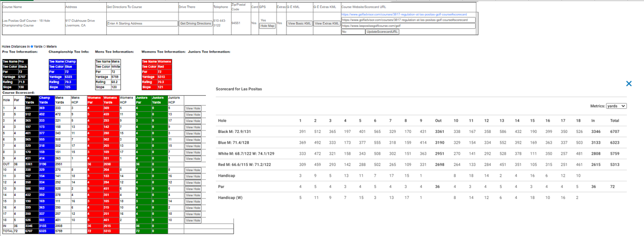The width and height of the screenshot is (644, 236).
Task: Click the Red tee total '5313' in scorecard
Action: (615, 164)
